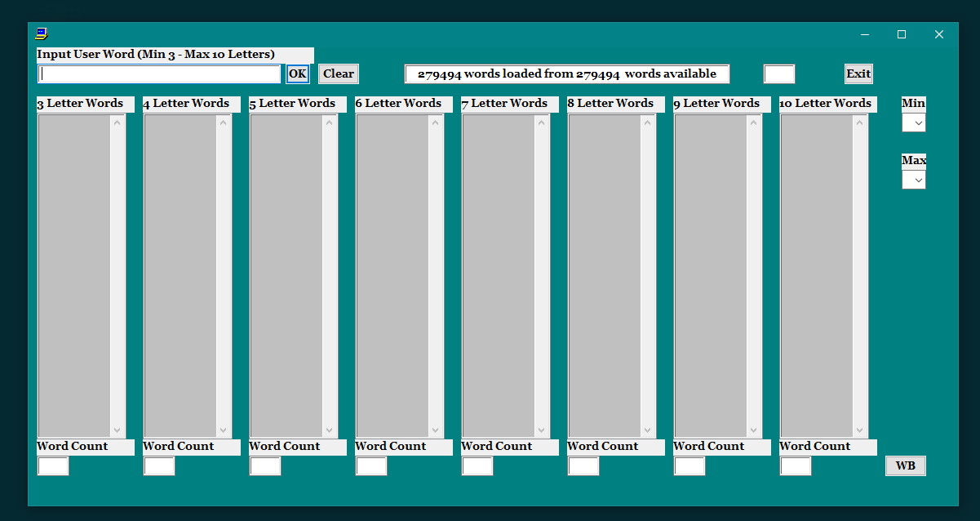Click scroll-up arrow of 5 Letter Words list
Screen dimensions: 980x521
(x=330, y=122)
